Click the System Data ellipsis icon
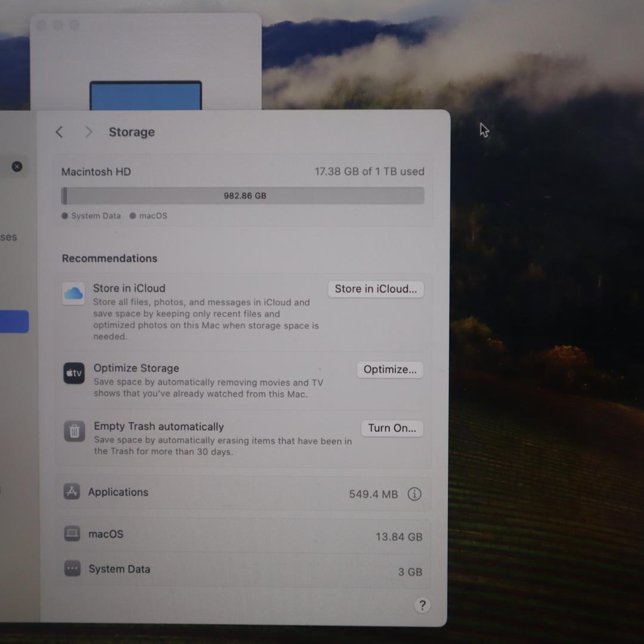This screenshot has height=644, width=644. (x=72, y=569)
